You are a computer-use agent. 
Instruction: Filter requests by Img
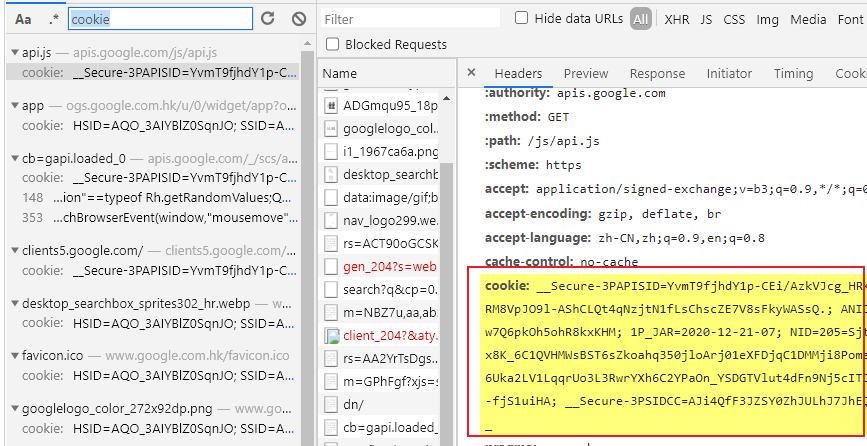point(767,19)
